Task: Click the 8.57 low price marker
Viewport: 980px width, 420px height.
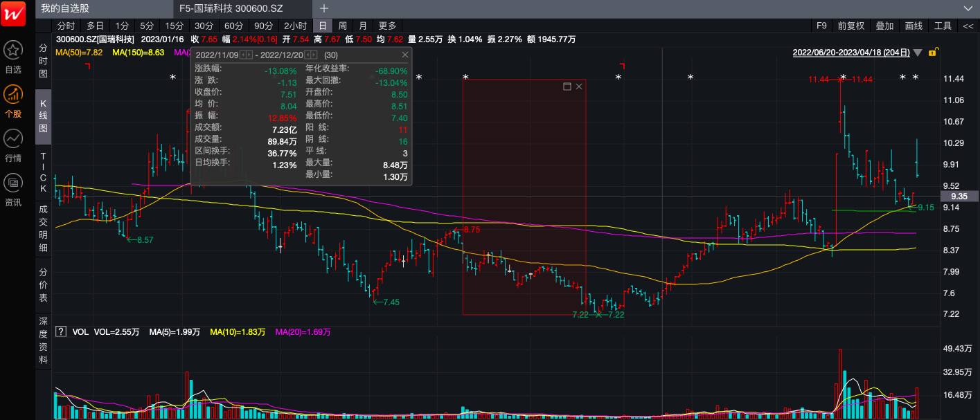Action: click(145, 239)
